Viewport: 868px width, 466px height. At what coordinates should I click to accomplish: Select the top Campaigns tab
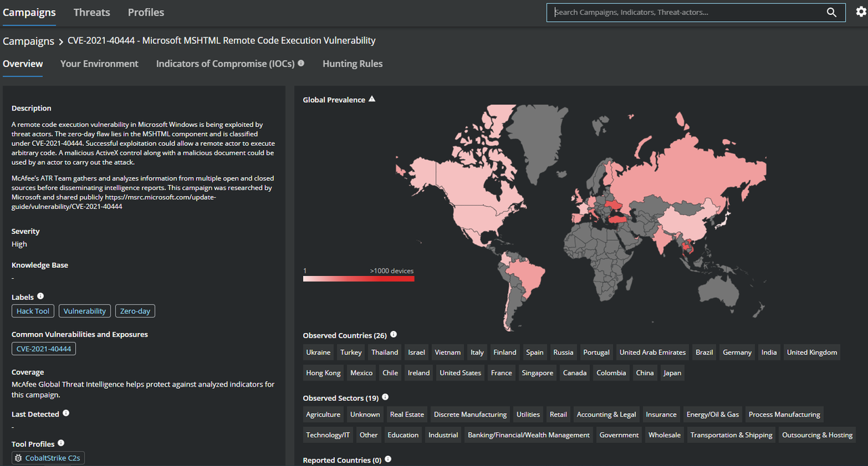coord(29,12)
